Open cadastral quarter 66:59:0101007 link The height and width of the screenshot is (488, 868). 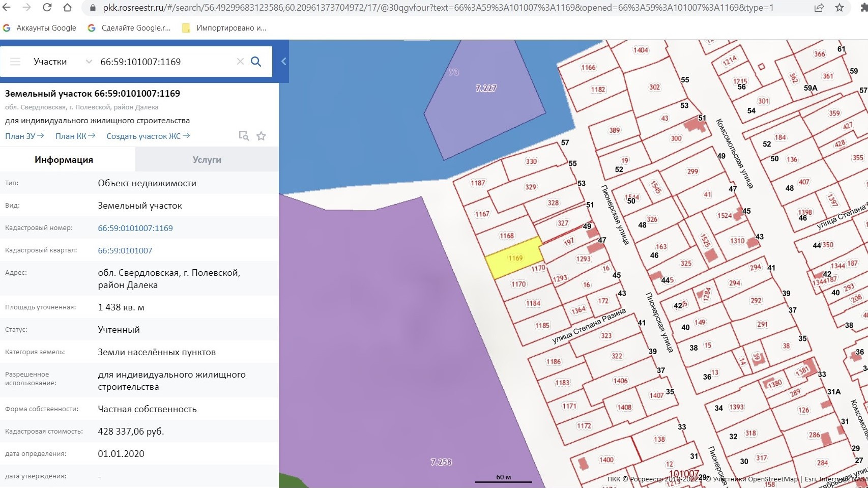[x=125, y=250]
